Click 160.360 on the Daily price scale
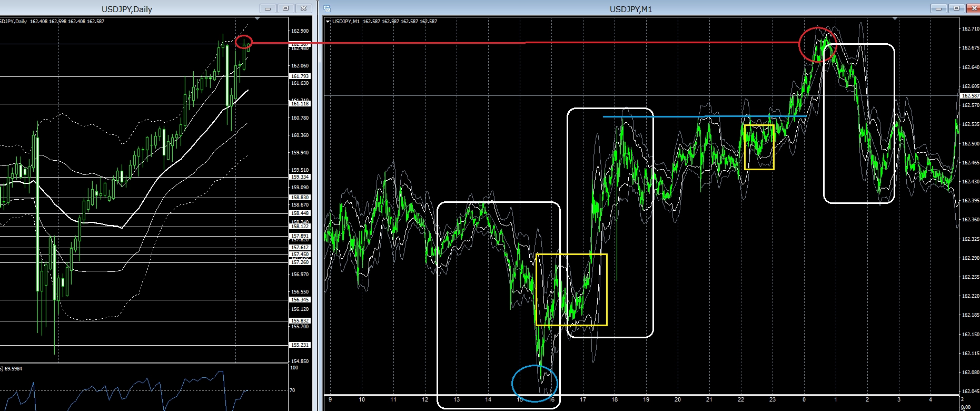Screen dimensions: 980x411 [300, 135]
